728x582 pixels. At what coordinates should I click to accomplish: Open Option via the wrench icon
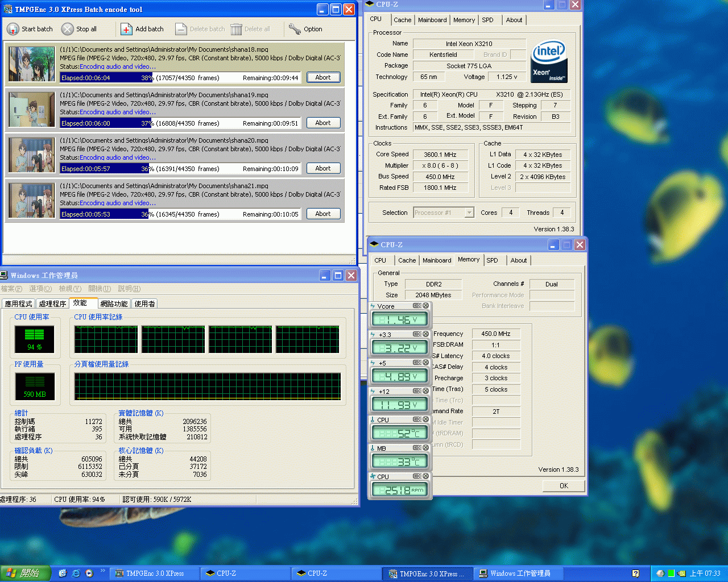tap(295, 29)
